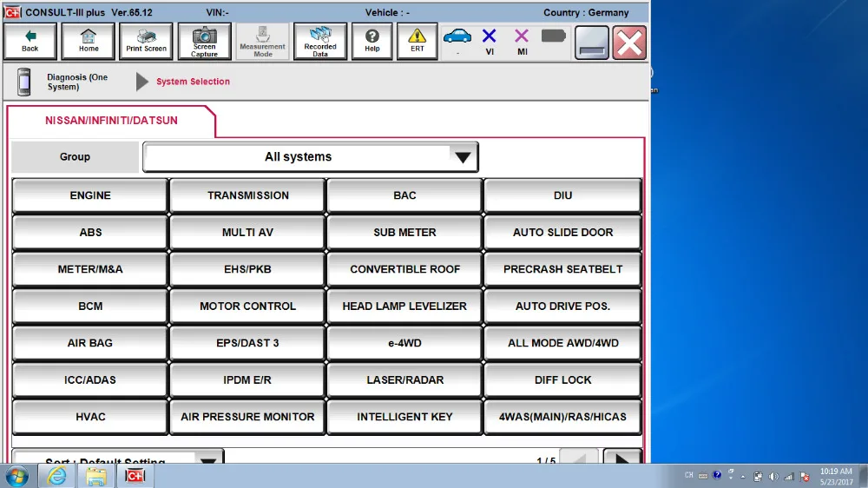Viewport: 868px width, 488px height.
Task: Select the CONVERTIBLE ROOF system
Action: coord(404,269)
